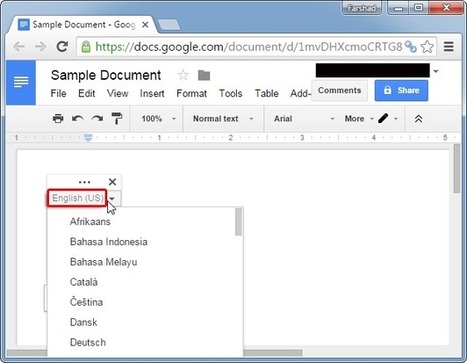The width and height of the screenshot is (467, 363).
Task: Click the language dropdown arrow
Action: coord(113,198)
